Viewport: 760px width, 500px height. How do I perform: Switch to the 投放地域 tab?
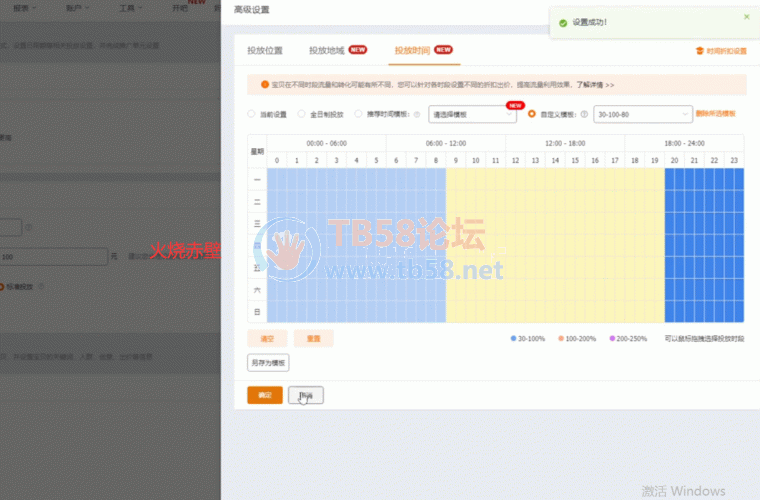coord(326,50)
